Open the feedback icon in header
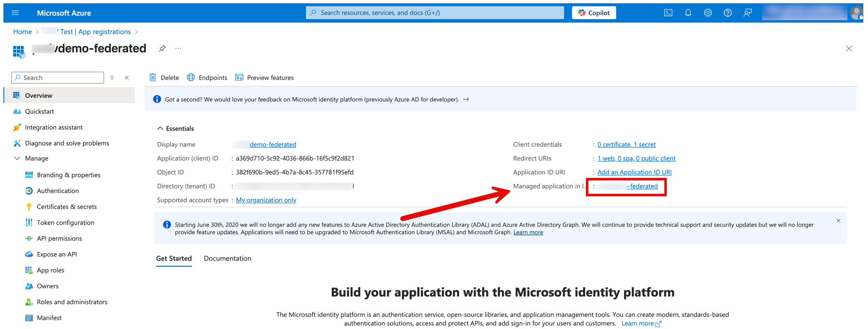 [748, 13]
